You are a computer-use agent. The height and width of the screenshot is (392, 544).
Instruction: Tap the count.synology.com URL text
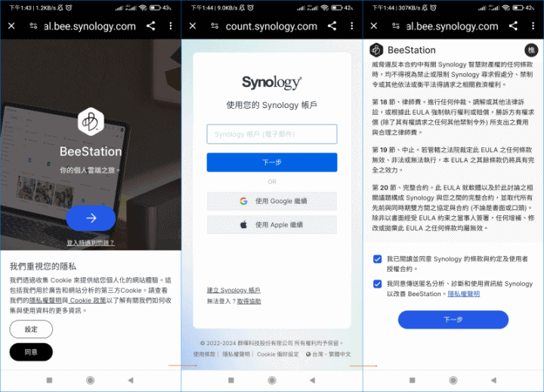(271, 26)
